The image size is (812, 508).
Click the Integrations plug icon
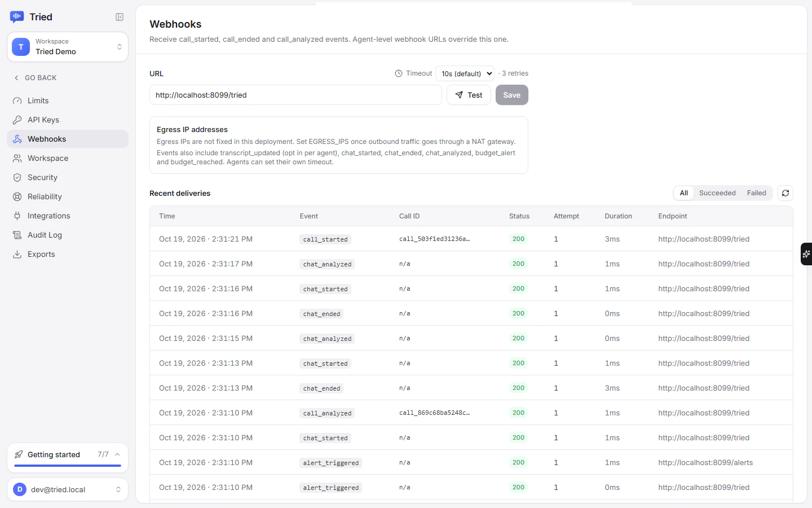(17, 216)
